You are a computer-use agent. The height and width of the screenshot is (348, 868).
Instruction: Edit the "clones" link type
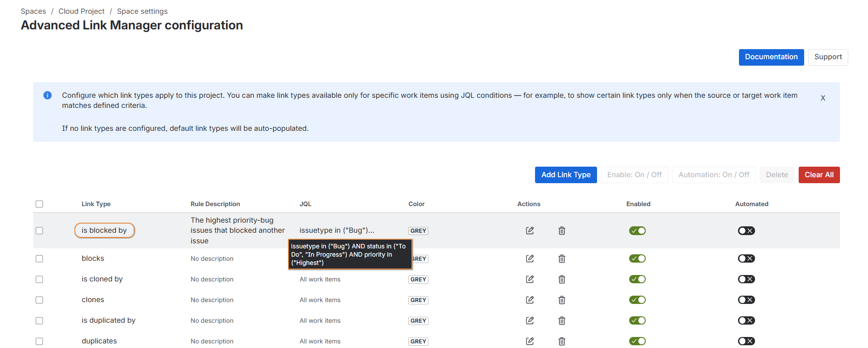[530, 300]
